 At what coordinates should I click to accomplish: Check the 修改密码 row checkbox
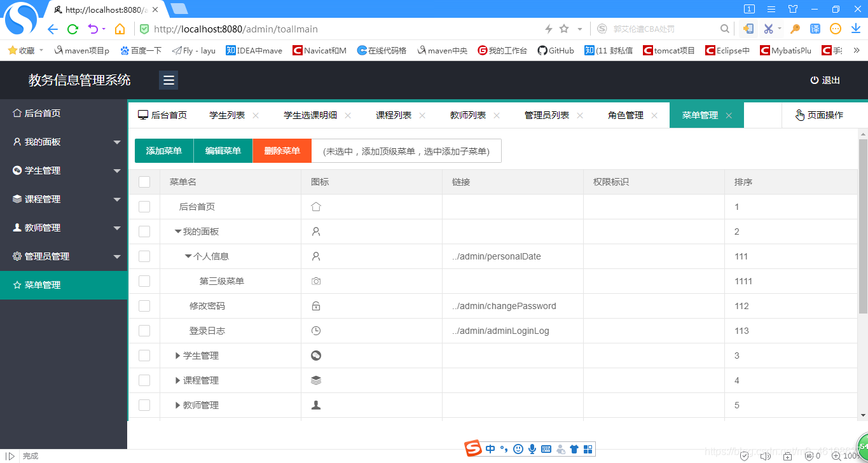pos(144,306)
